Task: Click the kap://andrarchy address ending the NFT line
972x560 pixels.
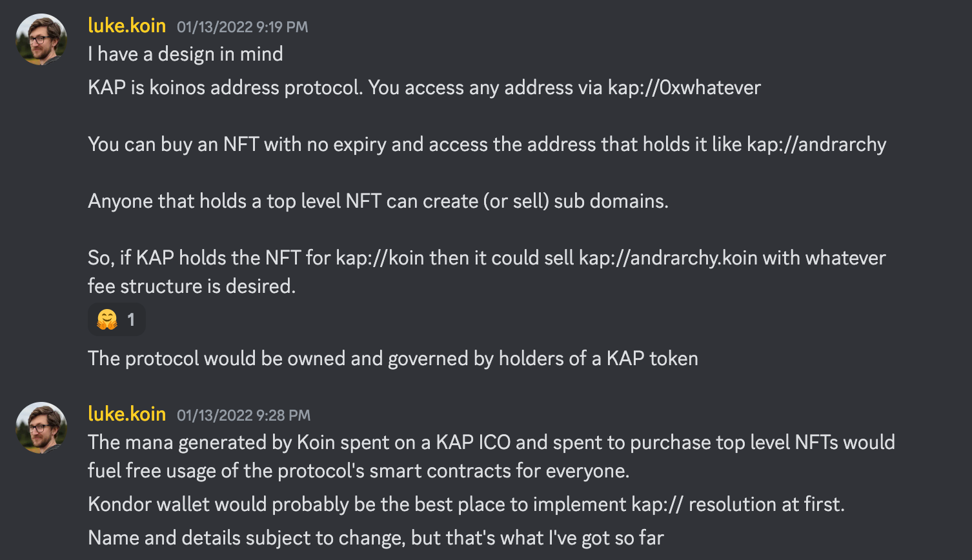Action: point(816,145)
